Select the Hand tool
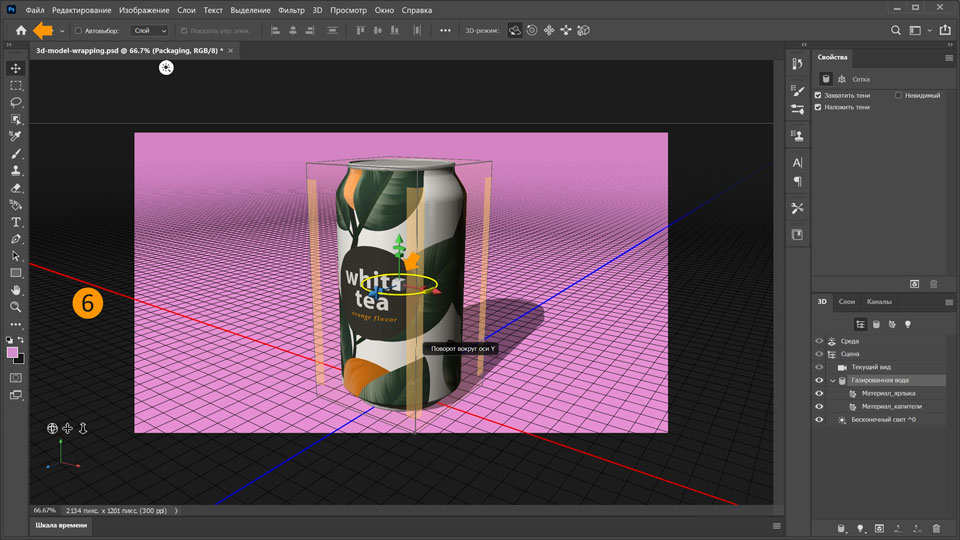This screenshot has width=960, height=540. click(x=16, y=290)
